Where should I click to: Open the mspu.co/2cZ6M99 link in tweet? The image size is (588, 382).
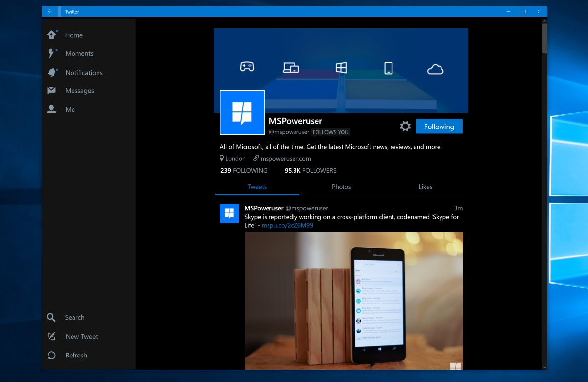pos(287,226)
